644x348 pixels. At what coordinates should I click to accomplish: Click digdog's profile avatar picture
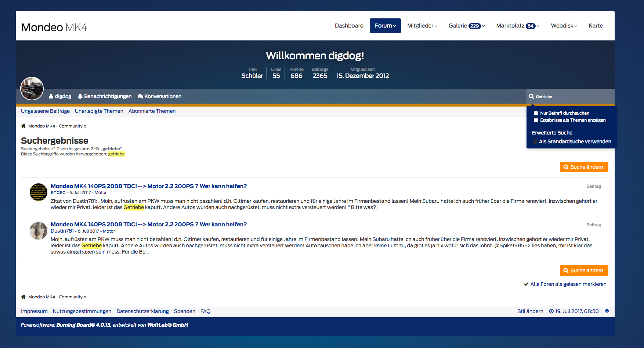pos(32,89)
